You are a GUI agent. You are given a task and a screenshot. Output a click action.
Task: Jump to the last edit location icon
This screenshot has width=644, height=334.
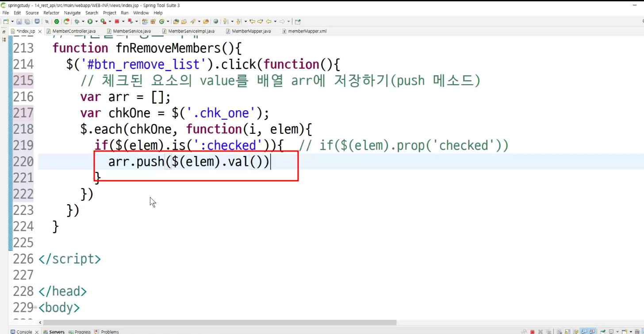(252, 21)
